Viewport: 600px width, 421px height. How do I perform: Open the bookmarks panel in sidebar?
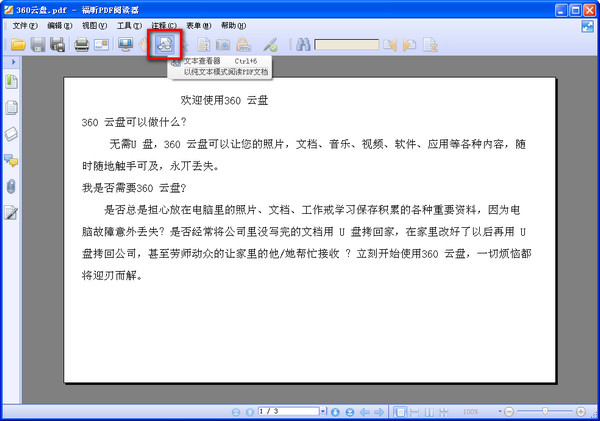click(11, 82)
